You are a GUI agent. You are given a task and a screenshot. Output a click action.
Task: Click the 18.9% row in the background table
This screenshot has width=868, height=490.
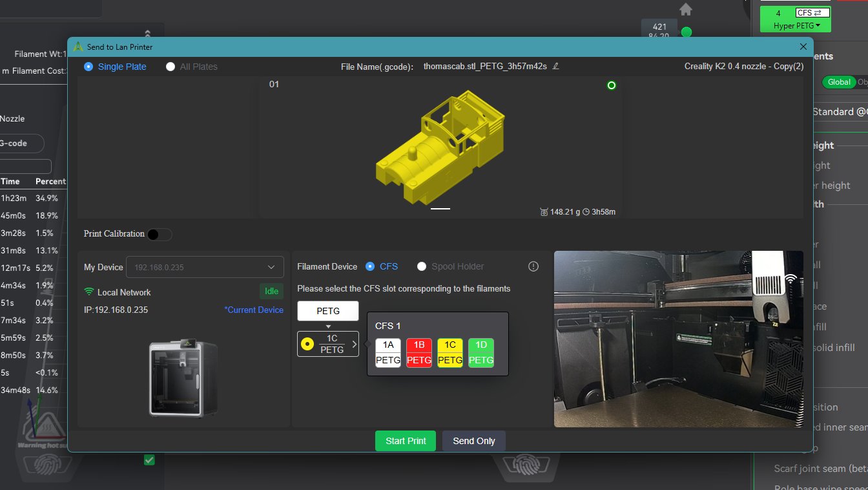[x=34, y=215]
